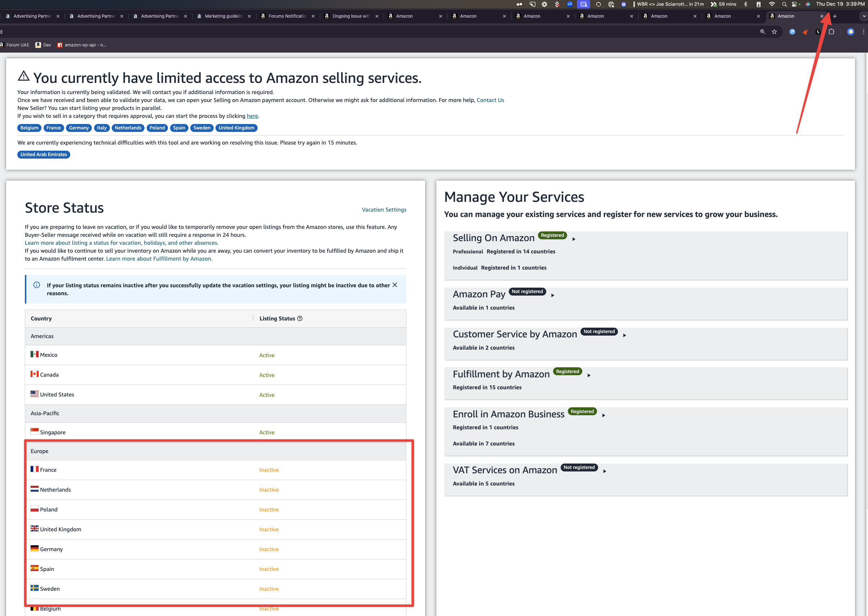Bookmark this page with the star icon
868x616 pixels.
pyautogui.click(x=774, y=32)
